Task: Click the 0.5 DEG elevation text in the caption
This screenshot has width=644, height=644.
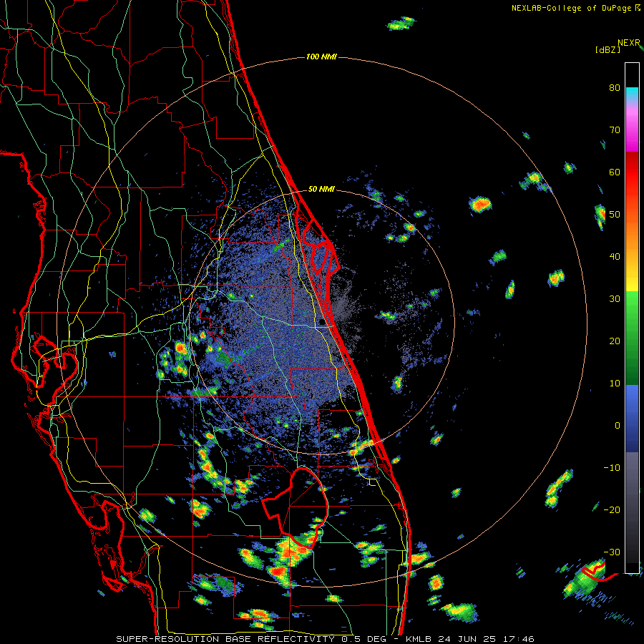Action: click(x=364, y=639)
